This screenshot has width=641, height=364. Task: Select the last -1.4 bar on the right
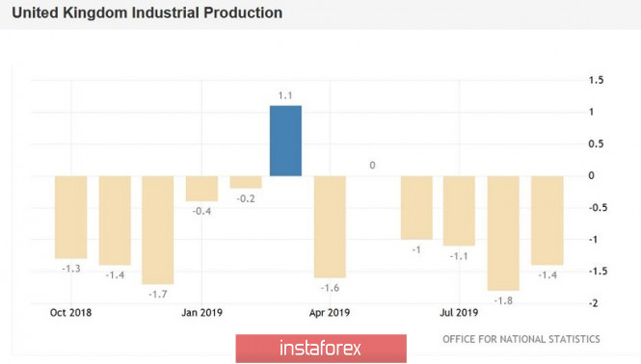[548, 221]
